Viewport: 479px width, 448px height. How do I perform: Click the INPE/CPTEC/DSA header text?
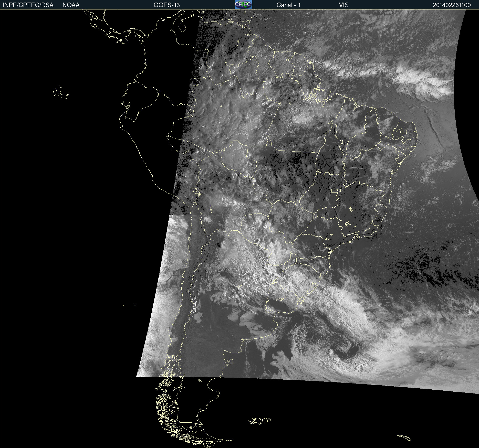[28, 5]
